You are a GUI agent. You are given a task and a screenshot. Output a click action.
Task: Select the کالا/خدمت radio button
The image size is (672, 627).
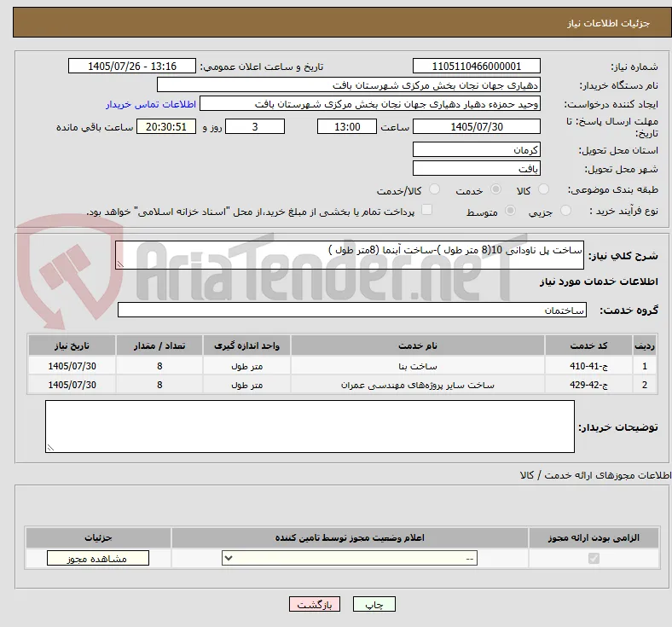[x=434, y=189]
